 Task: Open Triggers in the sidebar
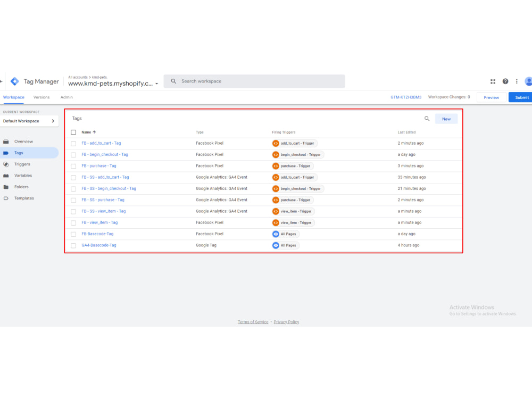pos(22,164)
